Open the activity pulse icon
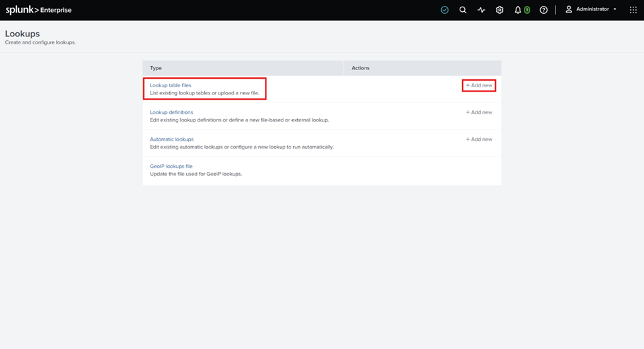Viewport: 644px width, 349px height. 482,10
